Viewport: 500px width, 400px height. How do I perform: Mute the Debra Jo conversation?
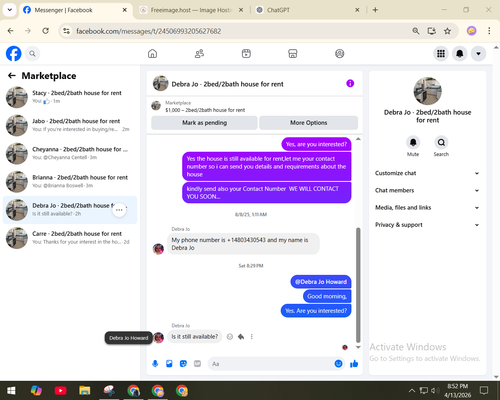(x=413, y=143)
